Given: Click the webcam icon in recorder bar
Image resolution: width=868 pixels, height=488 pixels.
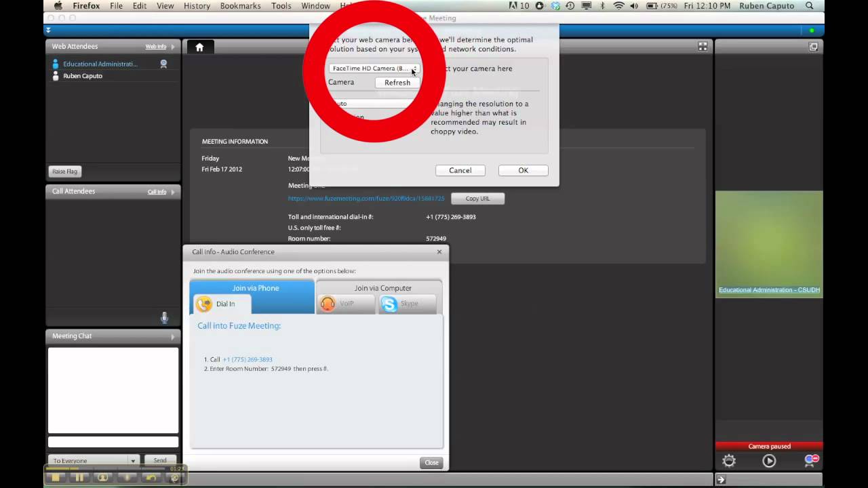Looking at the screenshot, I should (x=103, y=478).
